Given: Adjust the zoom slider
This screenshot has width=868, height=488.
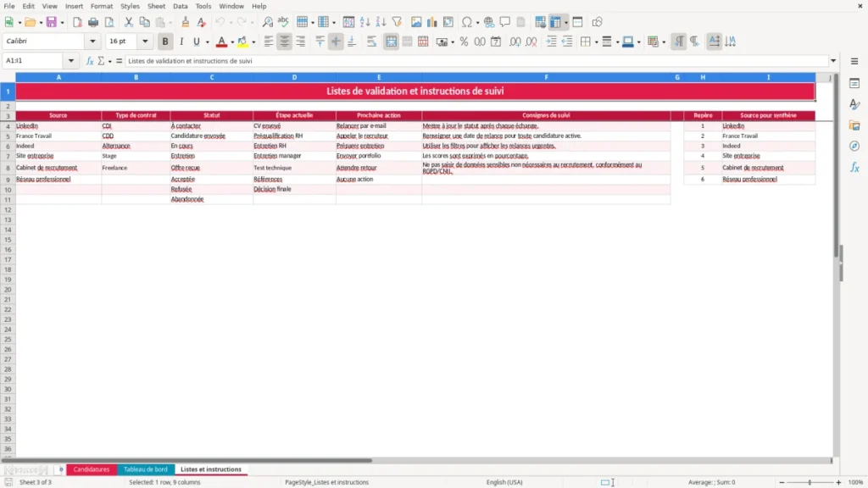Looking at the screenshot, I should point(810,482).
